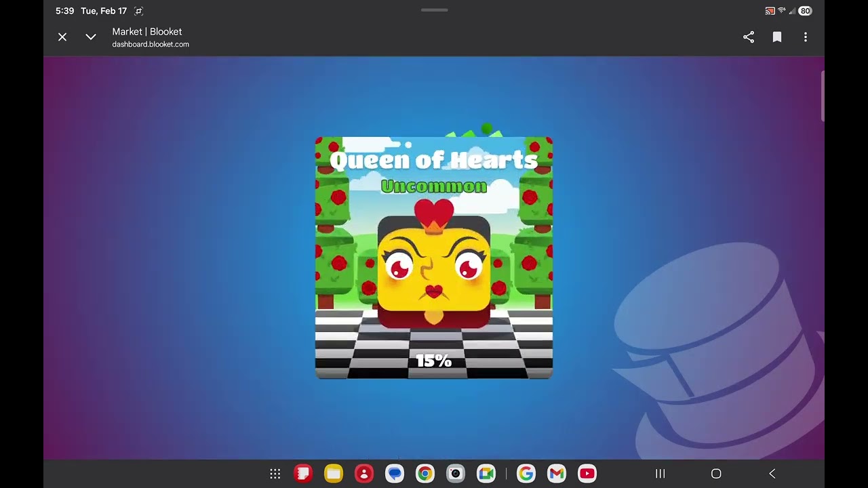
Task: Open the app drawer grid icon
Action: [x=275, y=474]
